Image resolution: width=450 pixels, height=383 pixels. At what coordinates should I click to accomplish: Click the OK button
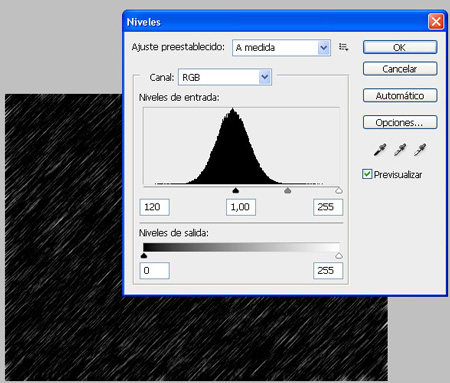click(400, 47)
